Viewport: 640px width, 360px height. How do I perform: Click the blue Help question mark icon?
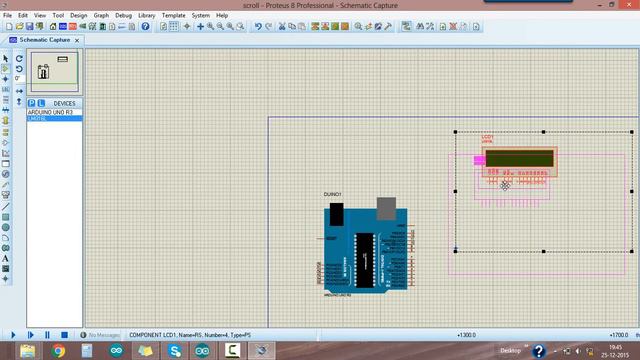[x=145, y=27]
